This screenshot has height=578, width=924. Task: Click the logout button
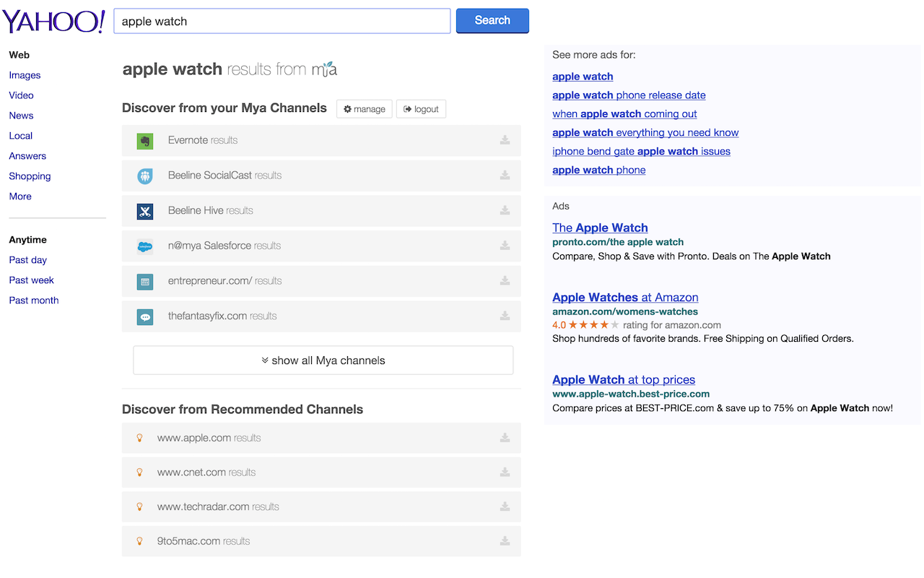pos(421,109)
